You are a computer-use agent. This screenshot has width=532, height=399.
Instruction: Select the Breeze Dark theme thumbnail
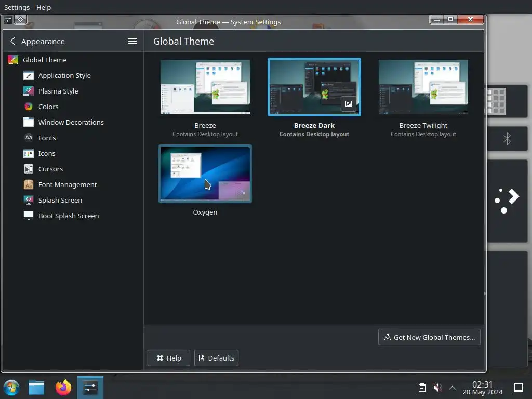click(314, 87)
